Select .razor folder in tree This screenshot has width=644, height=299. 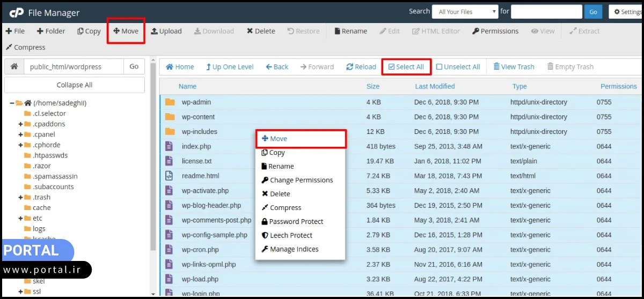click(42, 166)
